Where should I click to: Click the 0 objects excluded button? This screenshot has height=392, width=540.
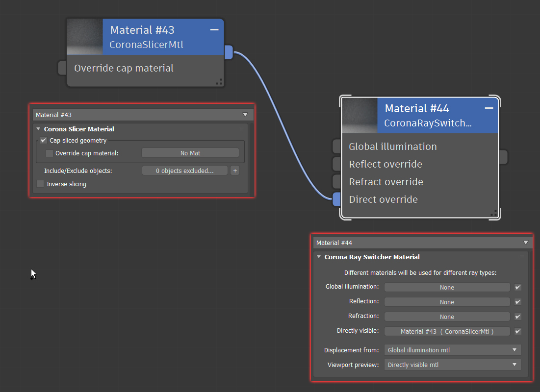[185, 171]
